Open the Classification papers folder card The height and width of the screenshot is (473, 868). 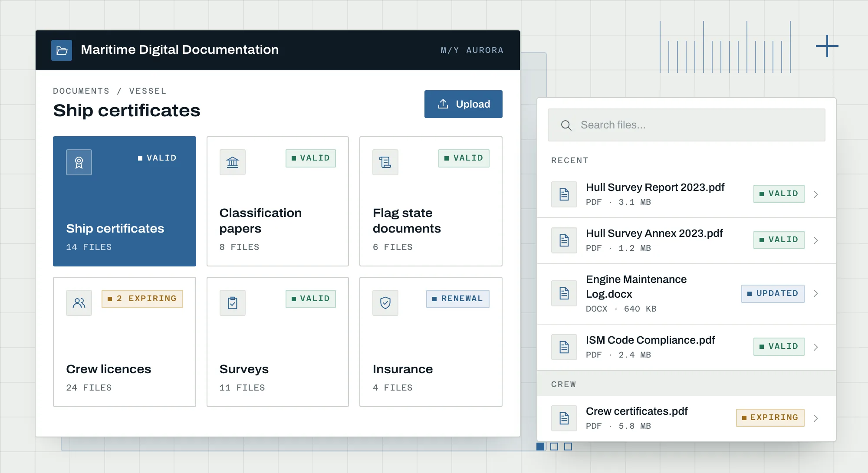[278, 201]
